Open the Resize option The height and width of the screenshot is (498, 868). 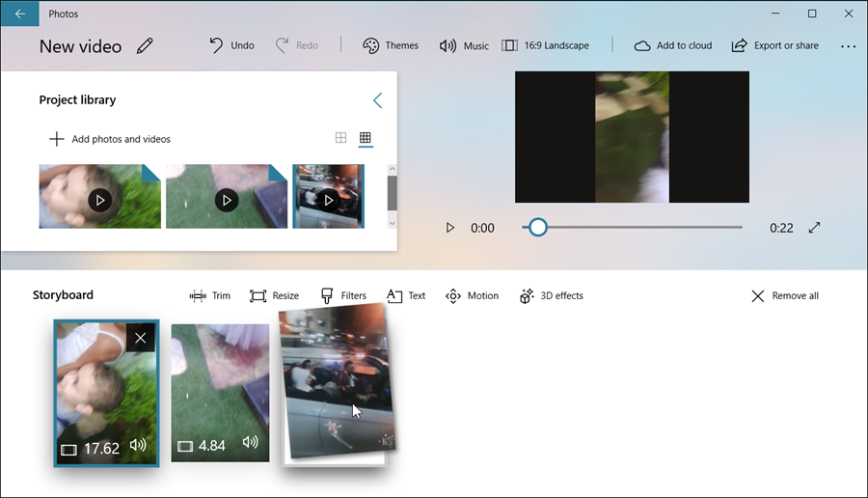point(274,296)
